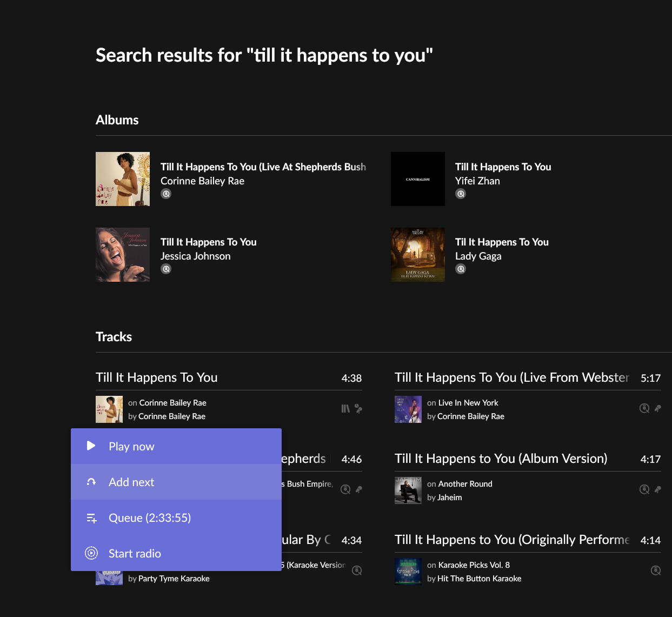
Task: Click Queue (2:33:55) menu entry
Action: point(150,518)
